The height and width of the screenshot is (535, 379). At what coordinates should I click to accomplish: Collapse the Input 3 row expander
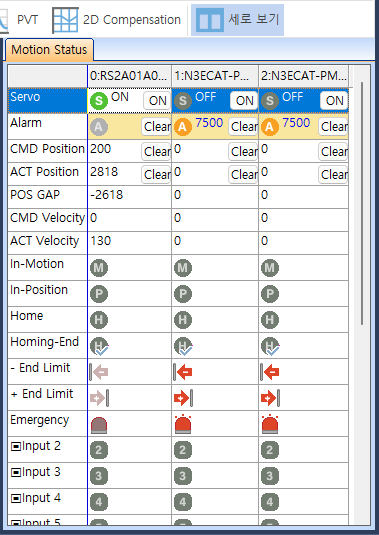point(16,473)
